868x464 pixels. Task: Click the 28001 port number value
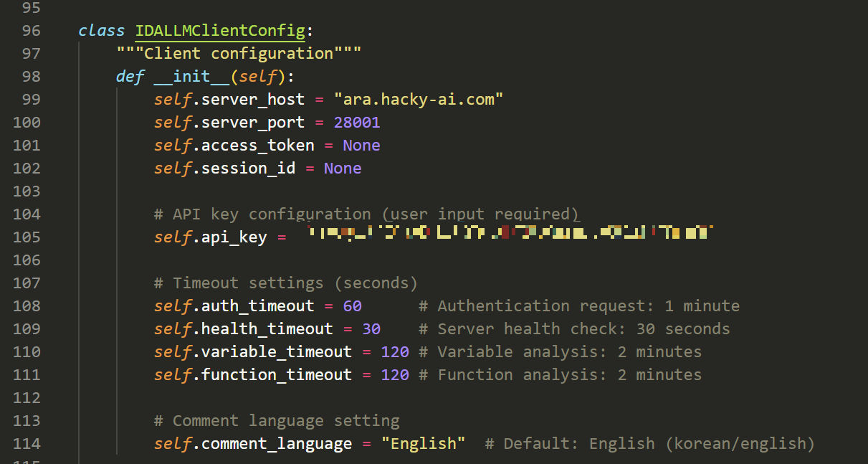[357, 123]
